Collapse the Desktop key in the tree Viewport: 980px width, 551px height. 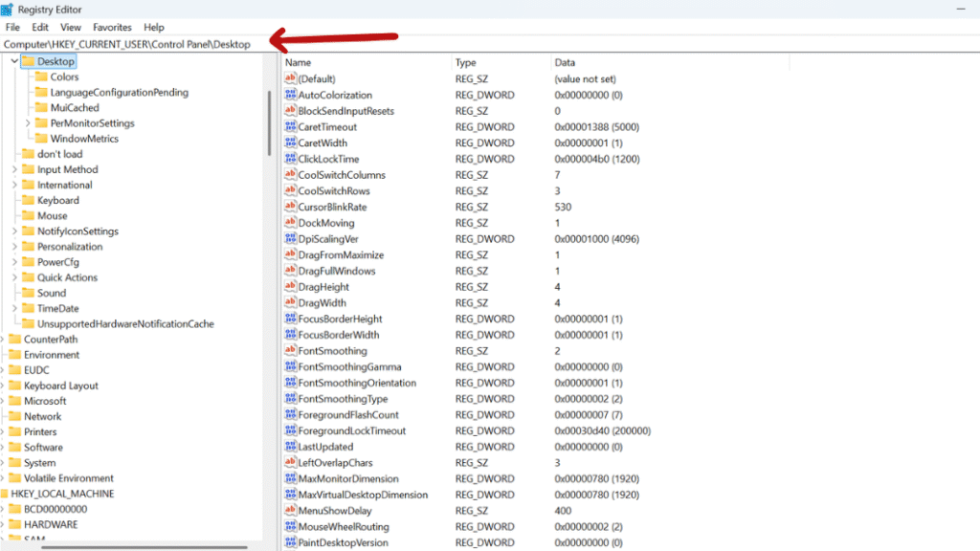(14, 61)
